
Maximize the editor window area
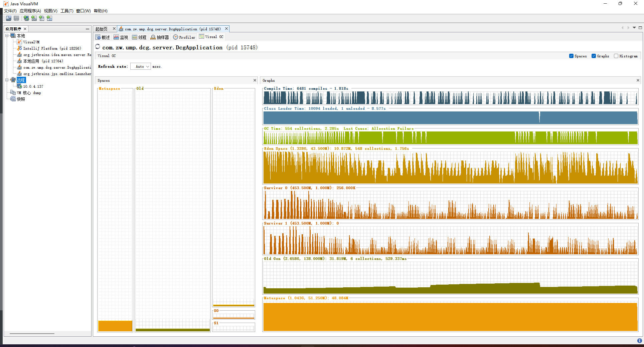click(640, 28)
